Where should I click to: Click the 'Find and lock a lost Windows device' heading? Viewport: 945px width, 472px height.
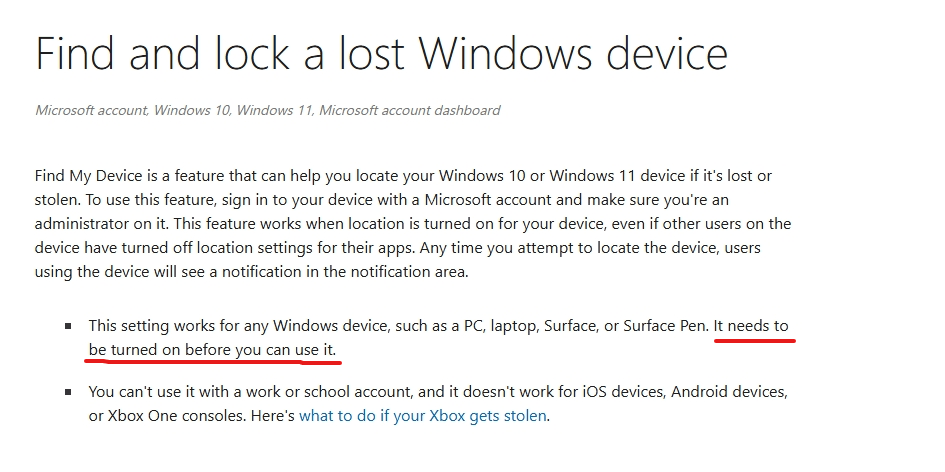tap(381, 54)
